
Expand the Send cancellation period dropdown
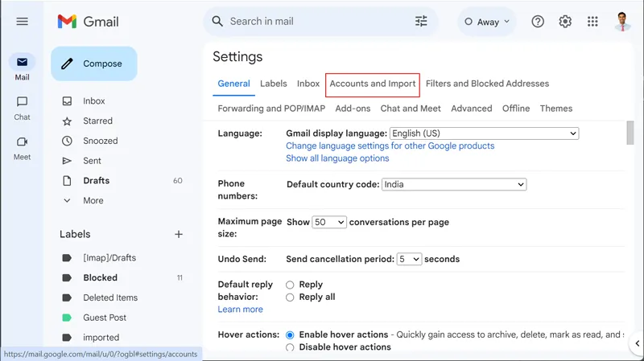(409, 259)
